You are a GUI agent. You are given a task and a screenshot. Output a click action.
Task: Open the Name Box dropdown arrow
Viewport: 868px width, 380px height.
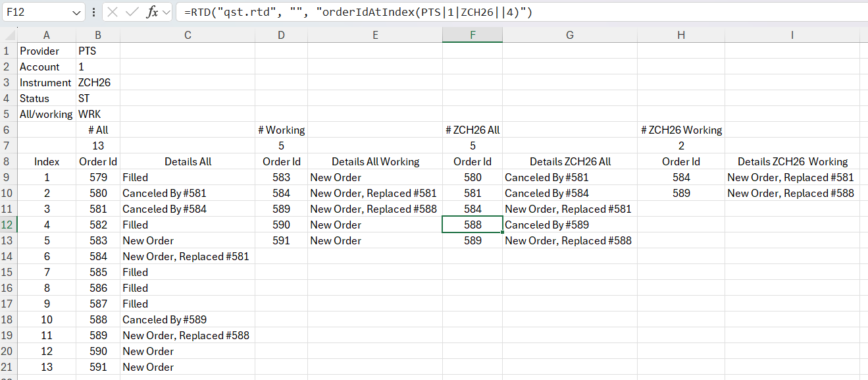click(76, 12)
